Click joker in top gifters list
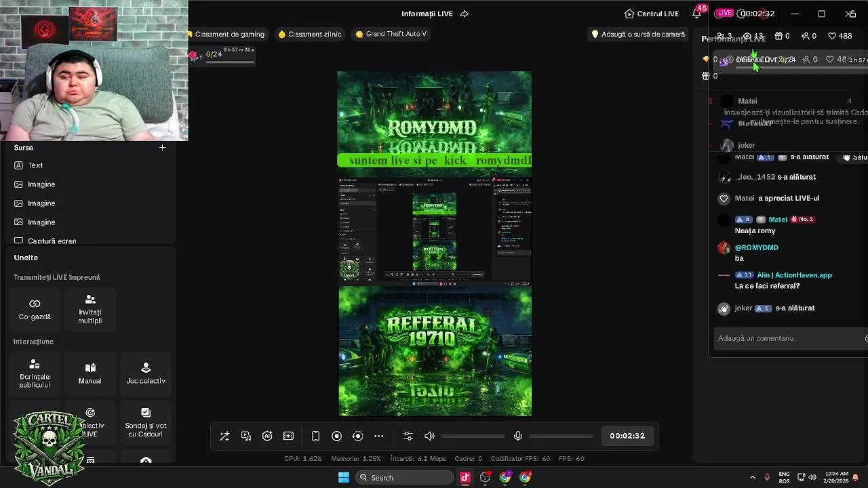Screen dimensions: 868x488 coord(747,145)
